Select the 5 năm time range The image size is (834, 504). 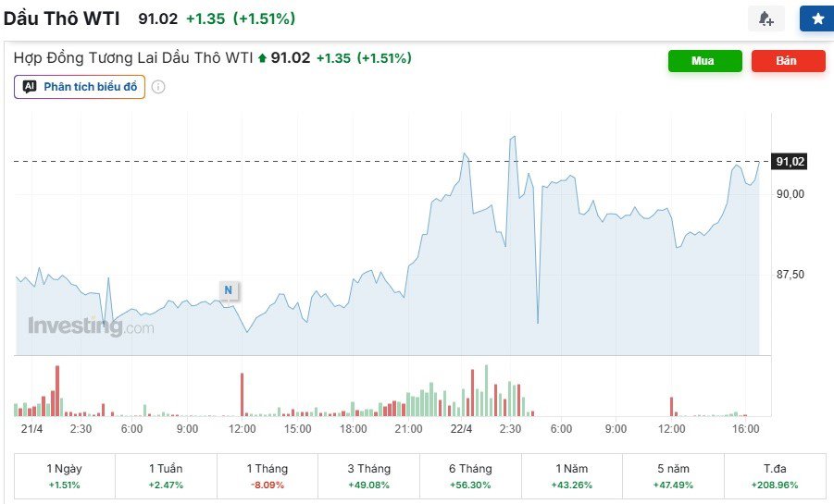(x=673, y=476)
